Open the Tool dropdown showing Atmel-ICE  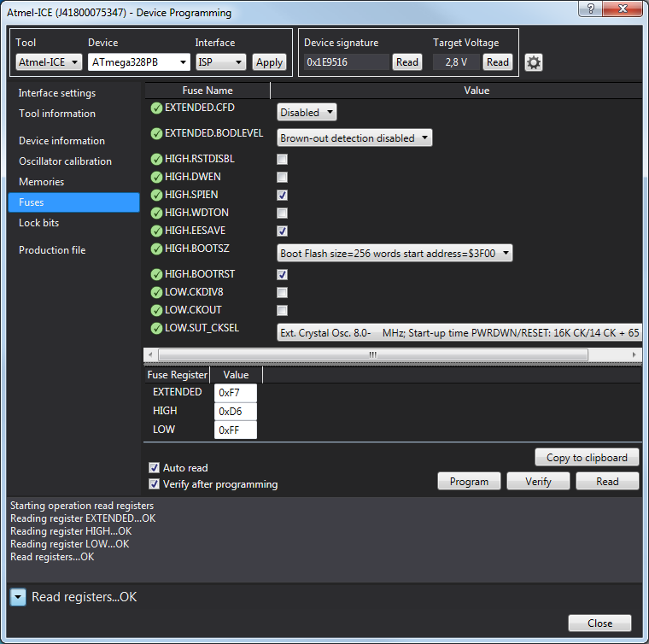[49, 62]
